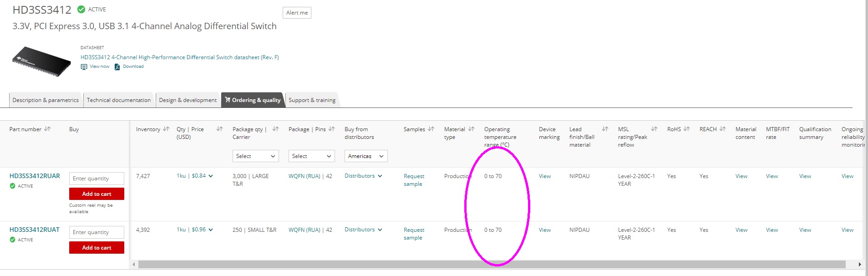View Material content for RUAT row
This screenshot has width=868, height=276.
[x=741, y=230]
